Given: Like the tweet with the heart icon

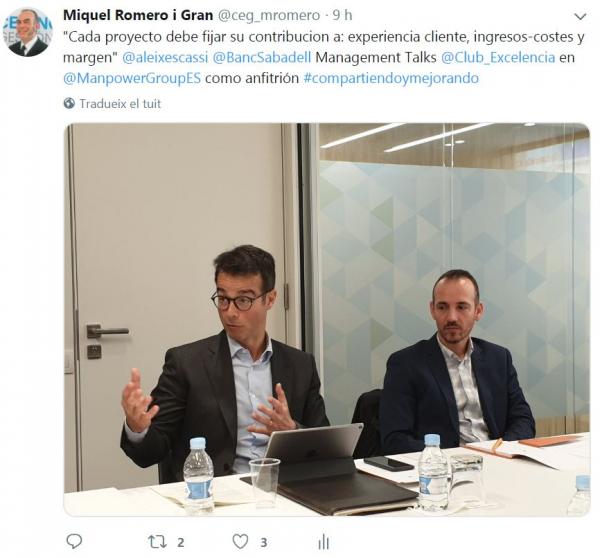Looking at the screenshot, I should click(x=240, y=542).
